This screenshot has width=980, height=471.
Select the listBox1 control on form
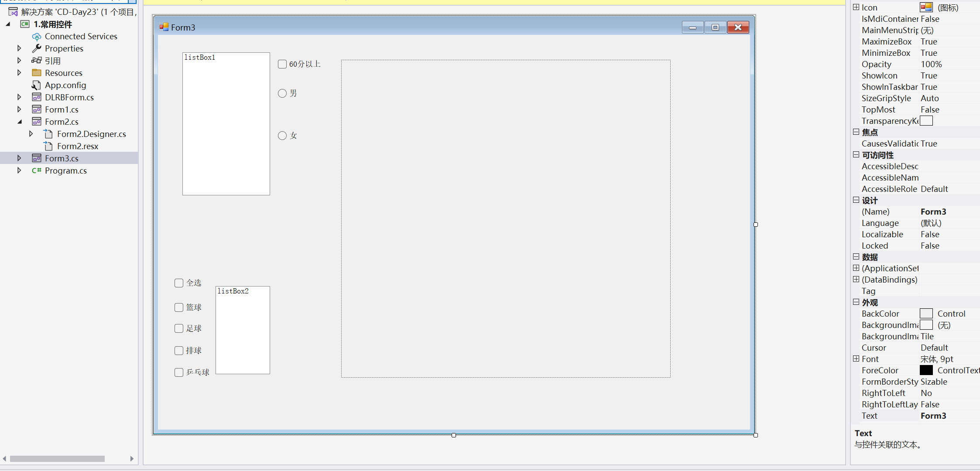[x=226, y=124]
